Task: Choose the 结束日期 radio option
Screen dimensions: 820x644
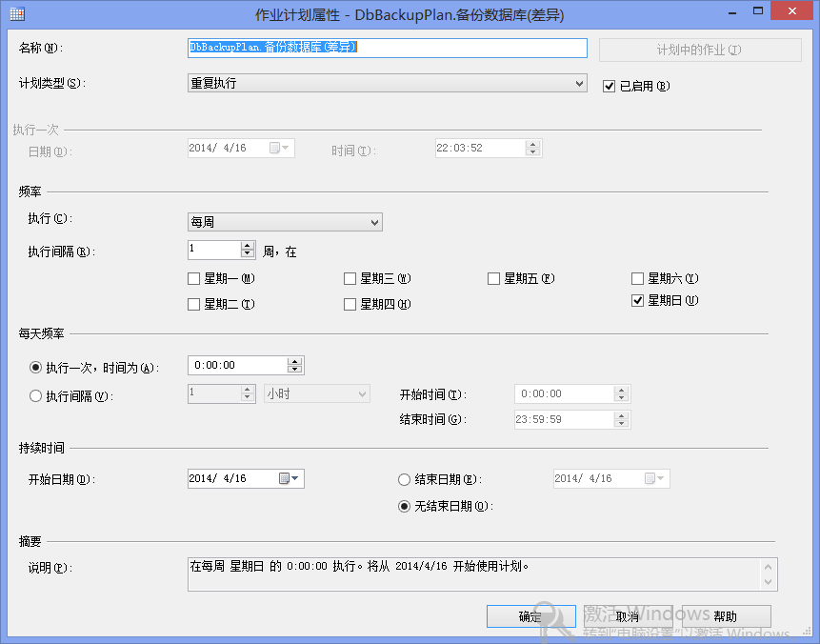Action: point(404,480)
